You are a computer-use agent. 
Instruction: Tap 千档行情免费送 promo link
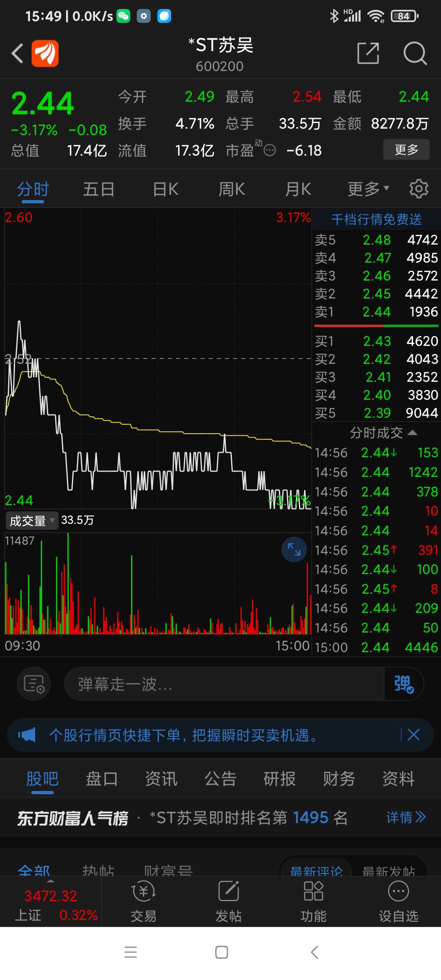coord(376,219)
